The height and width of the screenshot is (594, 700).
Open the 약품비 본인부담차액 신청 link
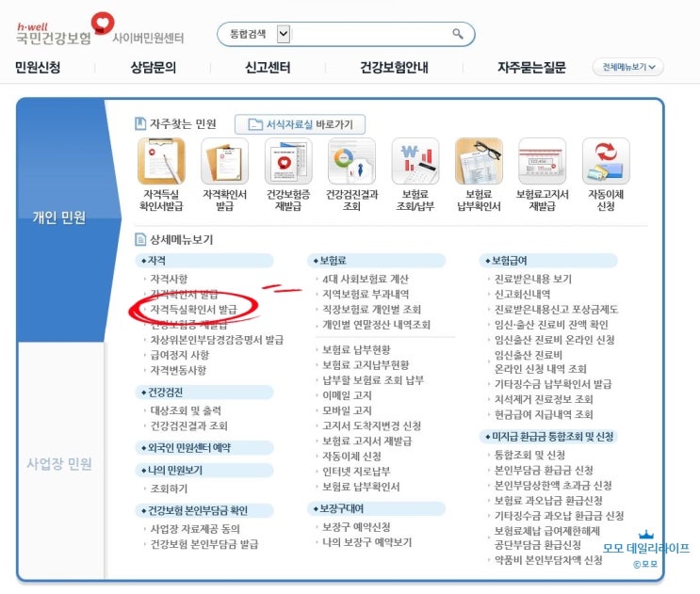[x=548, y=560]
